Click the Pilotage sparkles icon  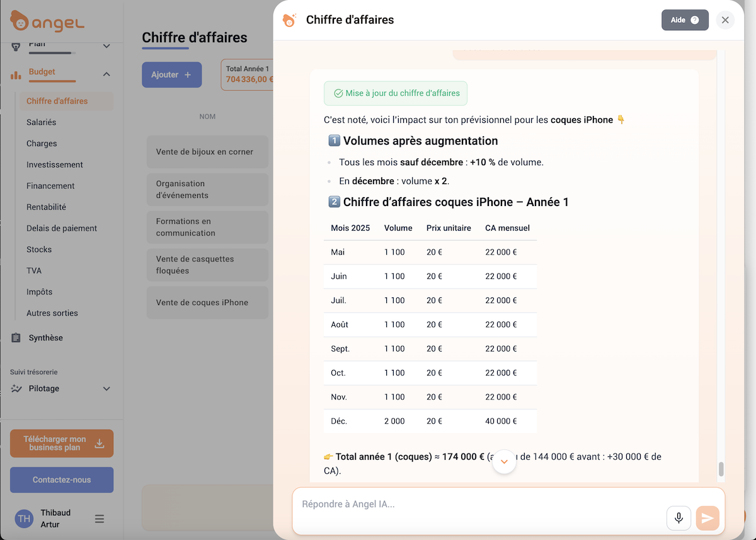tap(16, 389)
